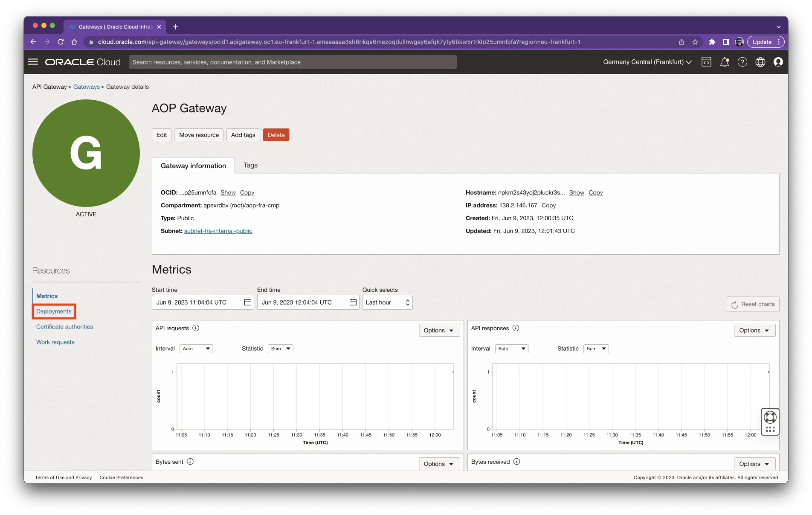Expand Bytes sent Options dropdown
Viewport: 812px width, 515px height.
pyautogui.click(x=439, y=464)
